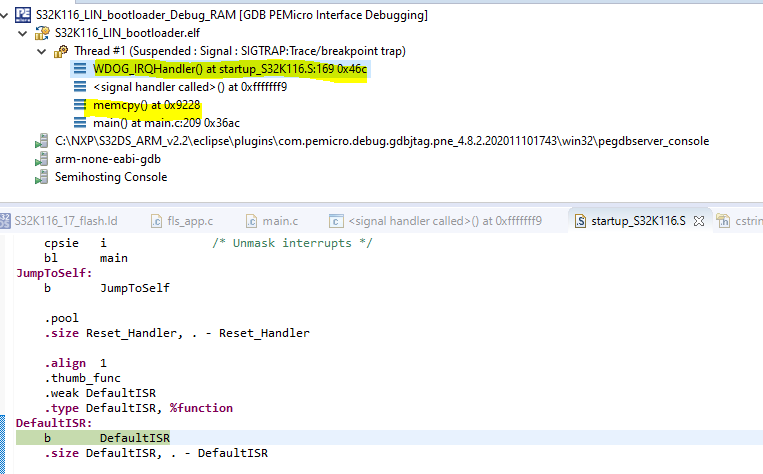Select the S32K116_LIN_bootloader_Debug_RAM launch entry
The width and height of the screenshot is (763, 474).
tap(232, 15)
